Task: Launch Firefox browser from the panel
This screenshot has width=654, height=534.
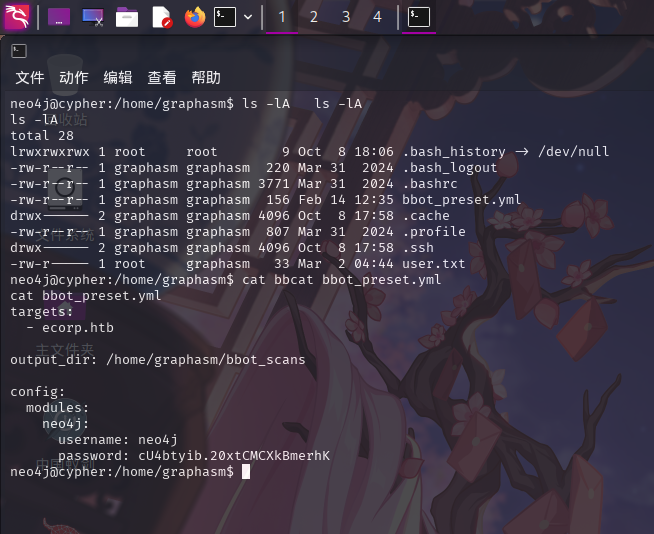Action: 195,17
